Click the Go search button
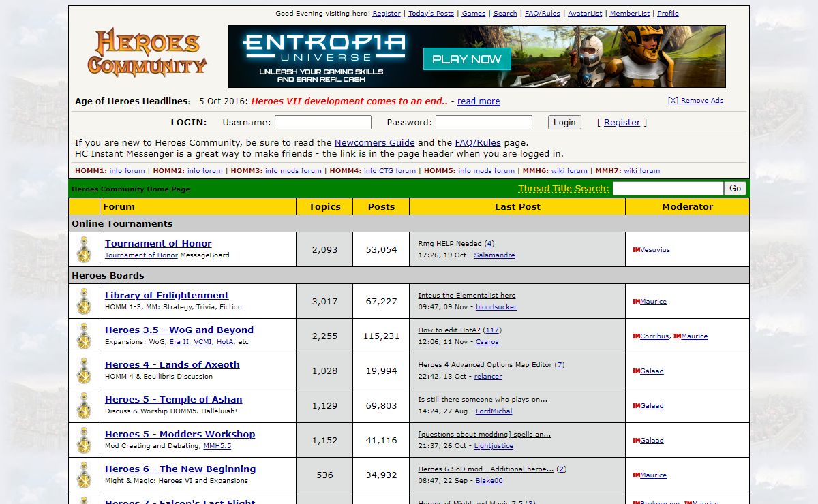Viewport: 818px width, 504px height. pos(735,189)
